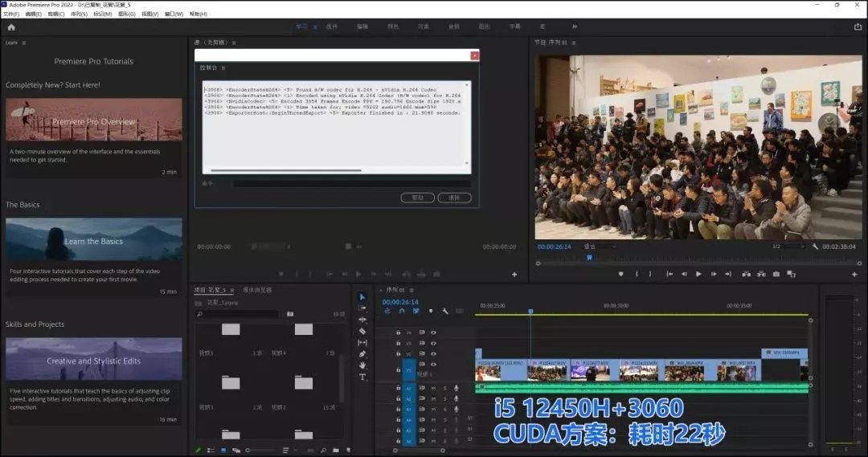Step forward one frame in Program Monitor

click(714, 274)
